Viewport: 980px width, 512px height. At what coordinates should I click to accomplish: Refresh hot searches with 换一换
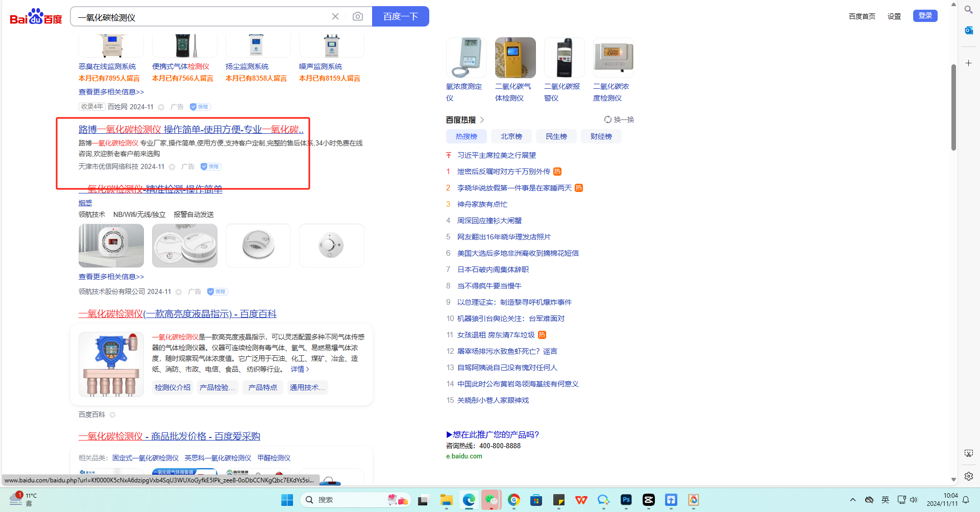tap(619, 119)
